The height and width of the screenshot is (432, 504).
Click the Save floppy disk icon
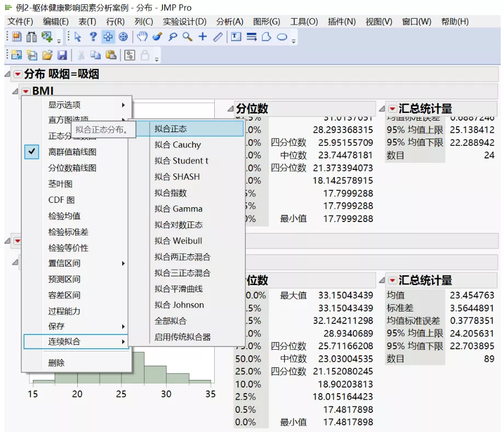62,55
